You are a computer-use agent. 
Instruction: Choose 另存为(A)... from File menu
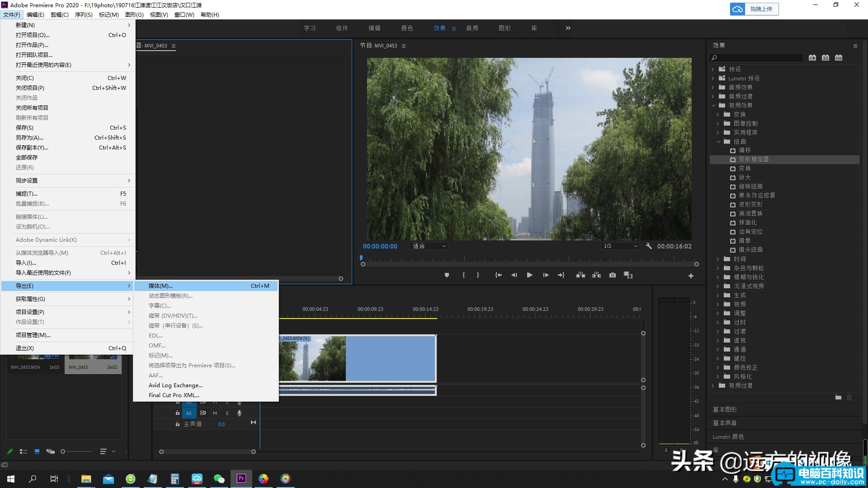coord(68,138)
